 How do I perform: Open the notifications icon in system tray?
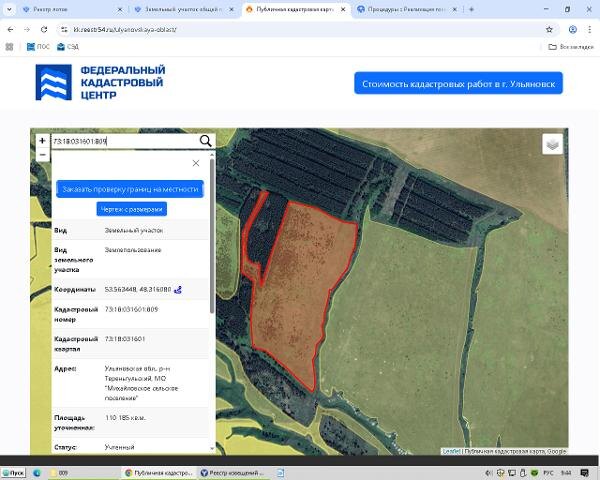(584, 473)
